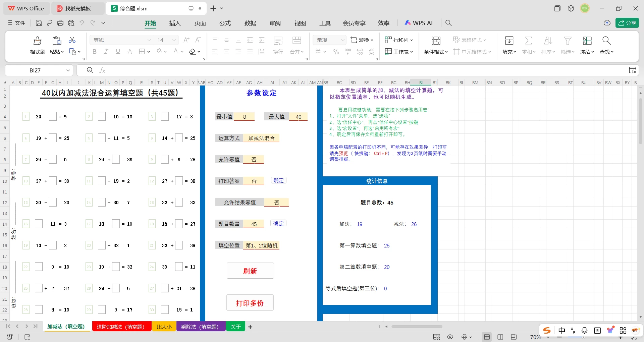Expand the Worksheet (工作表) menu

coord(399,52)
